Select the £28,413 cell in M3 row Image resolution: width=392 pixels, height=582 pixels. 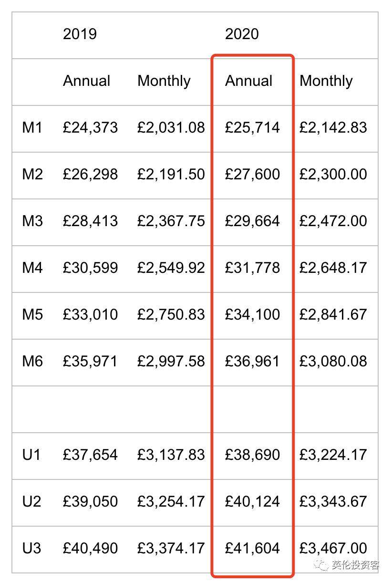click(90, 221)
